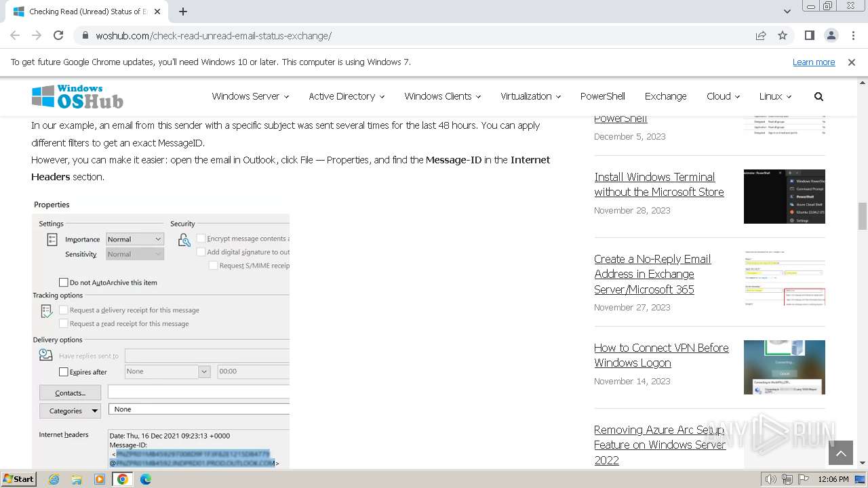Close the Checking Read (Unread) Status tab
Image resolution: width=868 pixels, height=488 pixels.
point(157,12)
